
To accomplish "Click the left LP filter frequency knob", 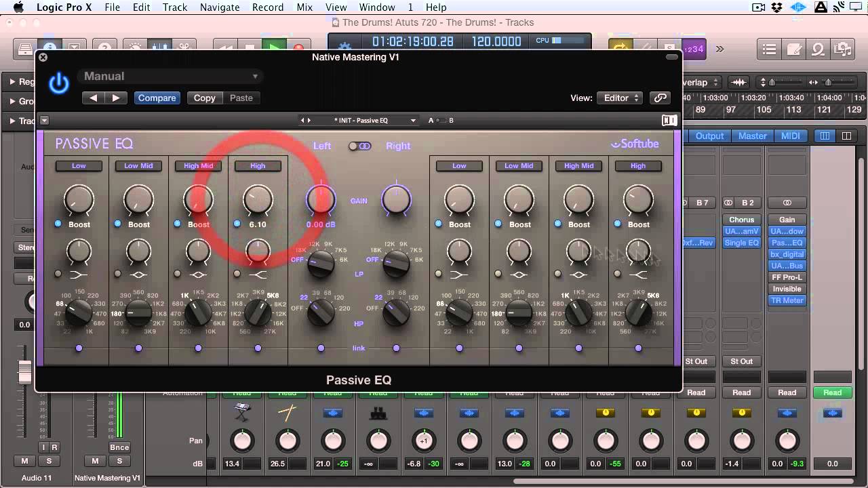I will [x=321, y=264].
